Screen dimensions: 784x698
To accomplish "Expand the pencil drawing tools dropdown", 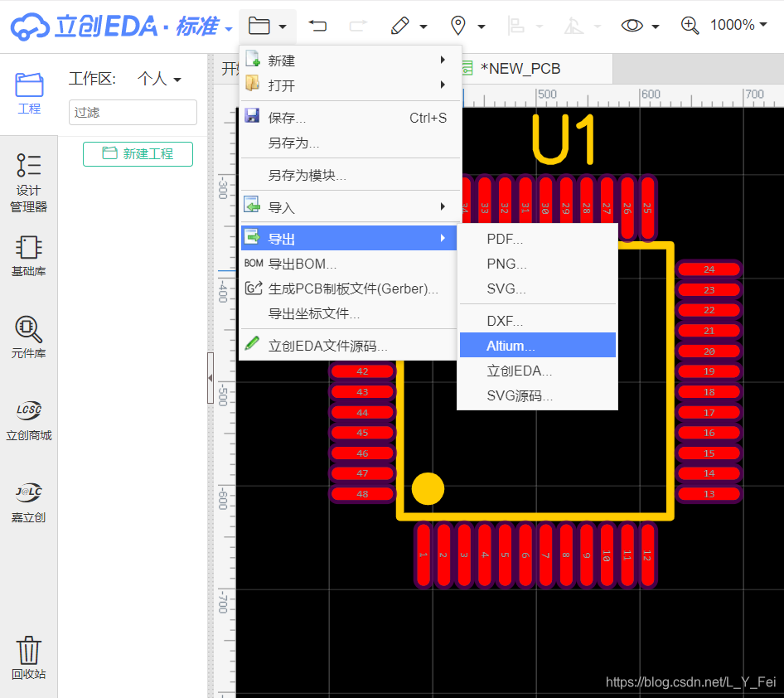I will point(409,26).
